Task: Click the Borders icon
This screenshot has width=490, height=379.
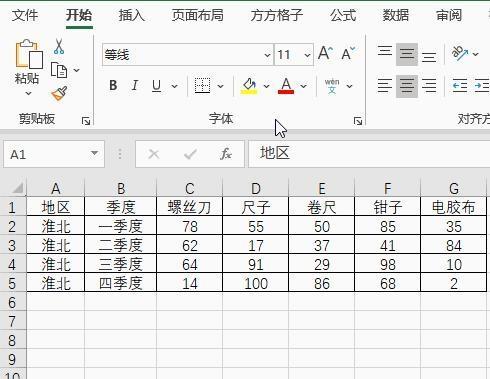Action: pyautogui.click(x=202, y=86)
